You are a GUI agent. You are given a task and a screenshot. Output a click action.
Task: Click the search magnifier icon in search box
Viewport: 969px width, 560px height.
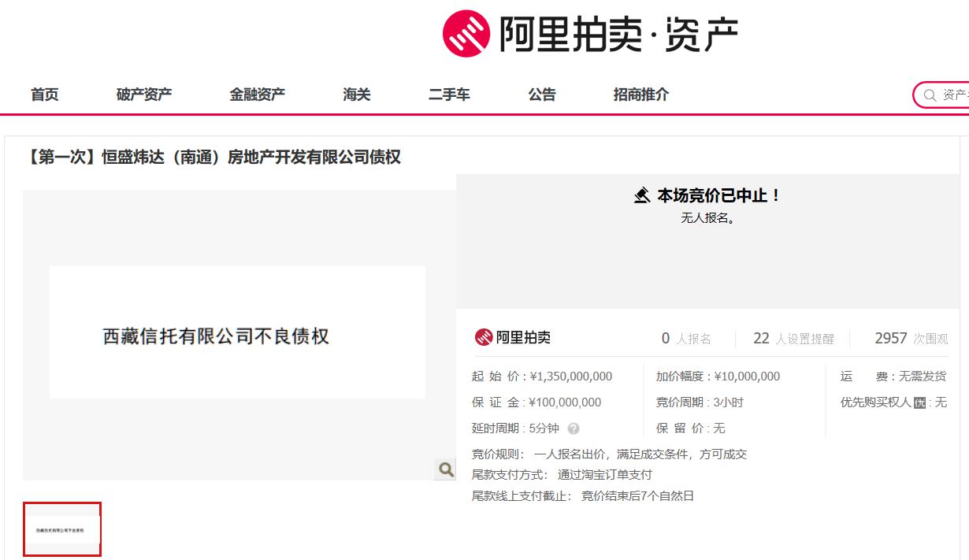pyautogui.click(x=930, y=95)
